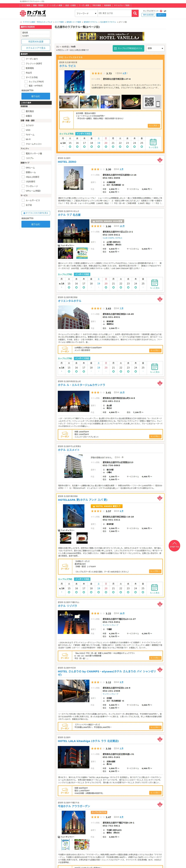Expand 'もっと見る' coupon in ホテル リゾパラ card
This screenshot has width=186, height=868.
(x=155, y=658)
